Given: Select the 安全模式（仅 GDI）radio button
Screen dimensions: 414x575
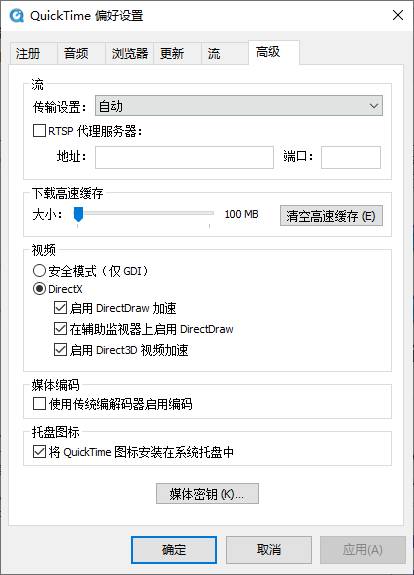Looking at the screenshot, I should pyautogui.click(x=39, y=271).
